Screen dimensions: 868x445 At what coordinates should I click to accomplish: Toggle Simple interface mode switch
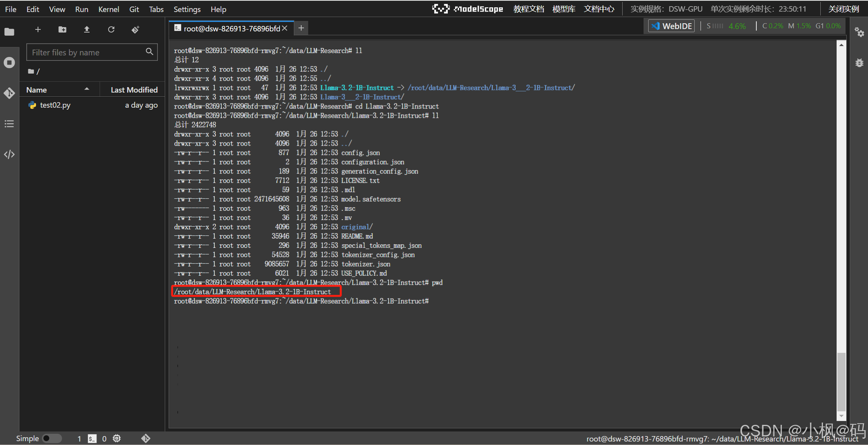coord(51,438)
